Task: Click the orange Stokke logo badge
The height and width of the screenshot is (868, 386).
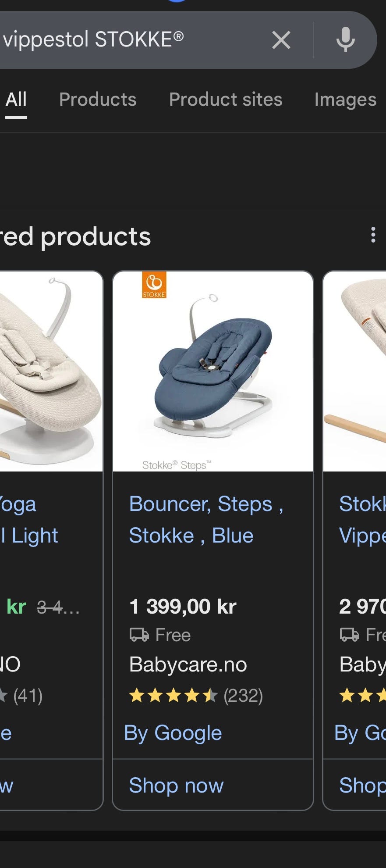Action: [x=154, y=285]
